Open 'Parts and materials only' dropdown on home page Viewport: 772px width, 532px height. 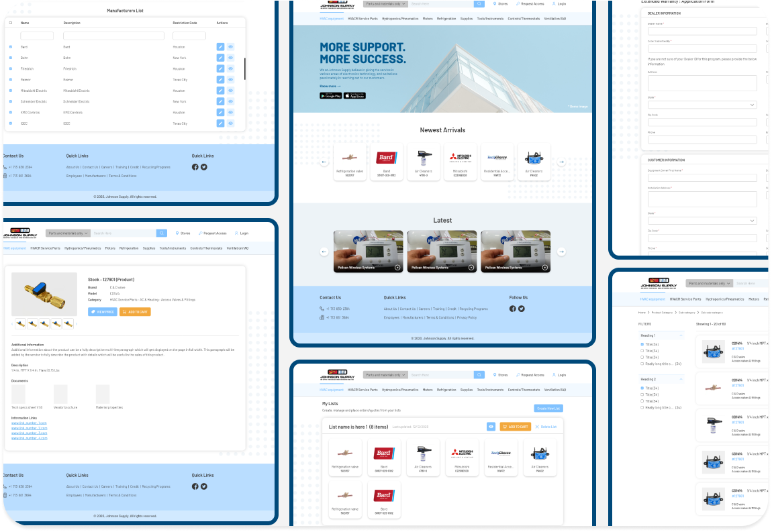(385, 3)
